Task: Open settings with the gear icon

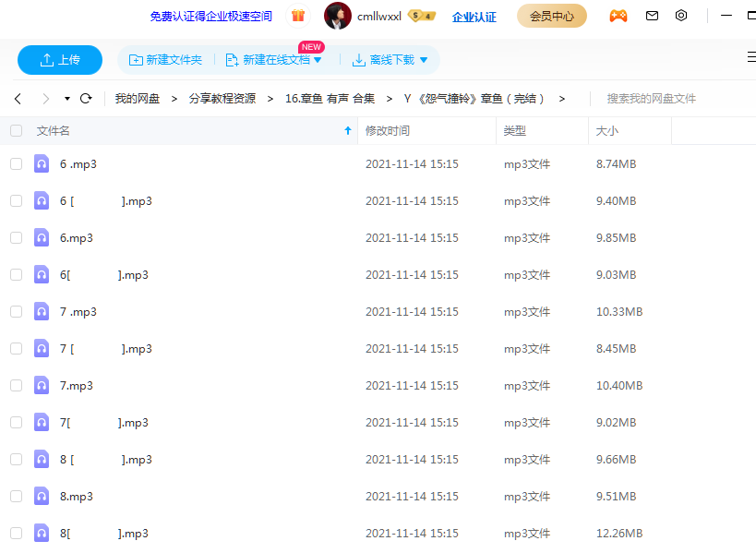Action: (681, 16)
